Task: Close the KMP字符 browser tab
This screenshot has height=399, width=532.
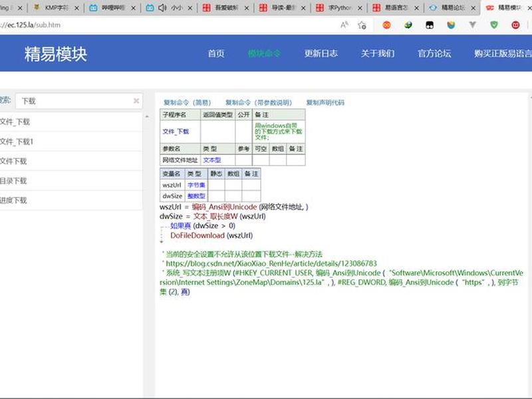Action: pyautogui.click(x=76, y=8)
